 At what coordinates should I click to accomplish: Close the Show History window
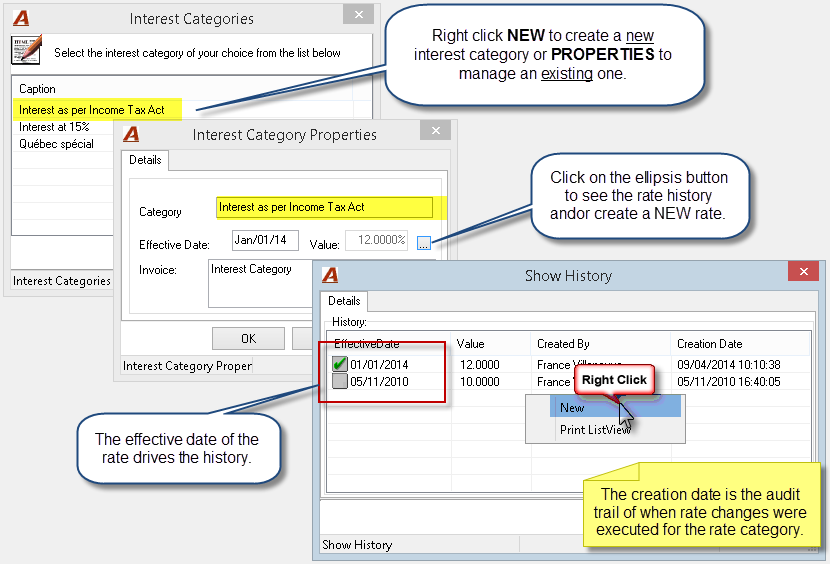click(x=804, y=271)
